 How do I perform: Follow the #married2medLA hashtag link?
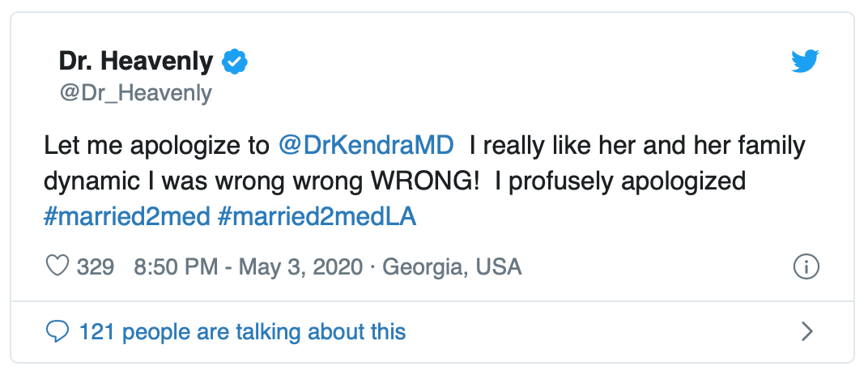pos(317,218)
